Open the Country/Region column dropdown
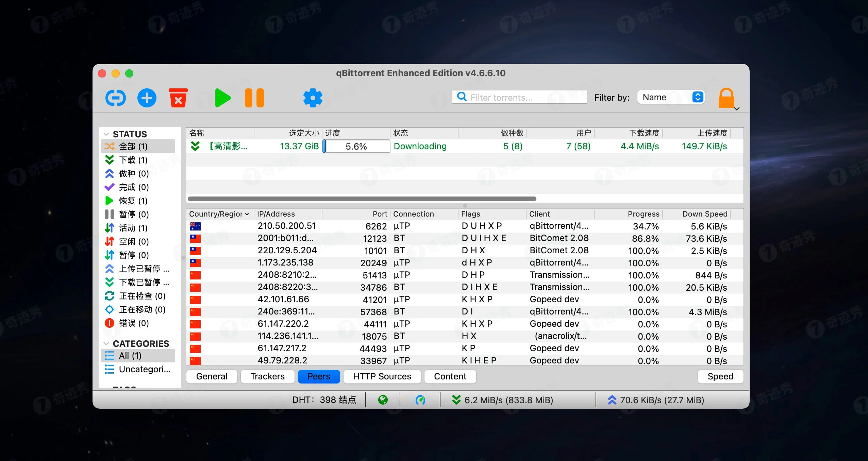 247,214
